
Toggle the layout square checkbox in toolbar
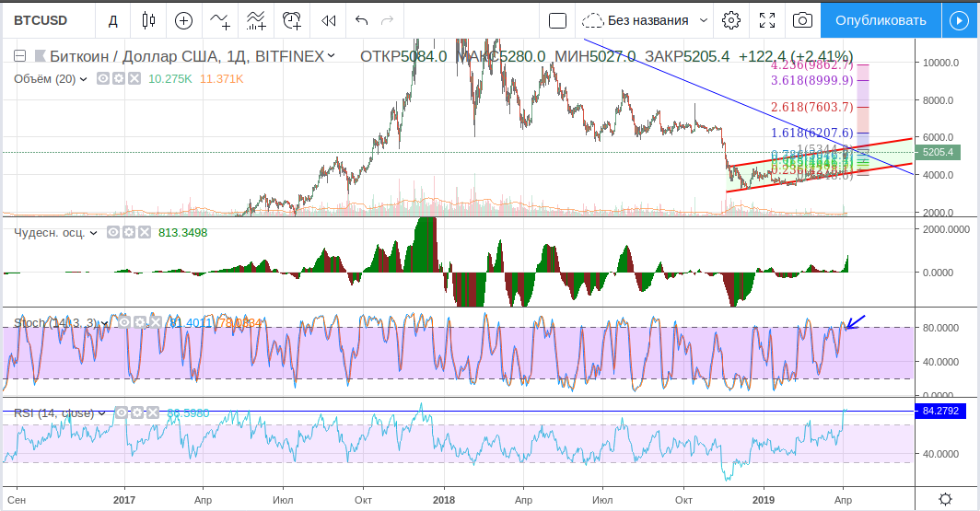(556, 19)
